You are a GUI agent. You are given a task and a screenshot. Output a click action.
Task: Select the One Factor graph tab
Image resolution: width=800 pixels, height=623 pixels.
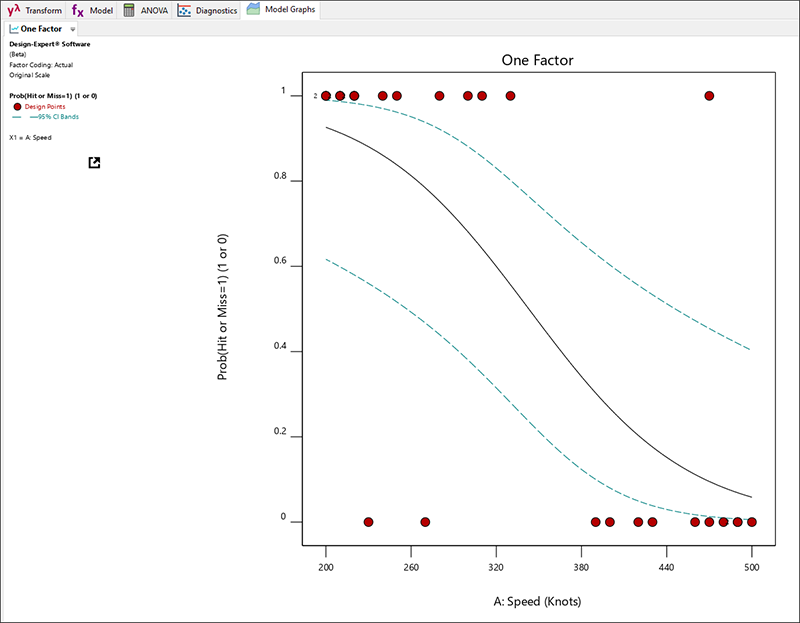pos(36,29)
